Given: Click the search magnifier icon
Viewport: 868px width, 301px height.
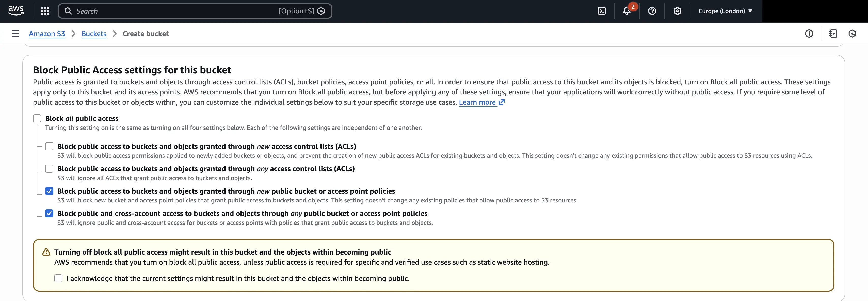Looking at the screenshot, I should [68, 11].
